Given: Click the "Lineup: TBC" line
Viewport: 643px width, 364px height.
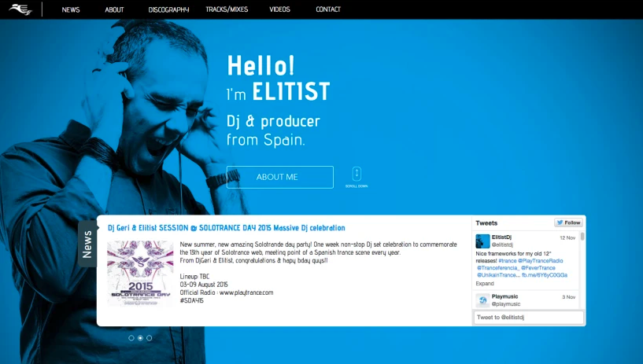Looking at the screenshot, I should pos(194,277).
